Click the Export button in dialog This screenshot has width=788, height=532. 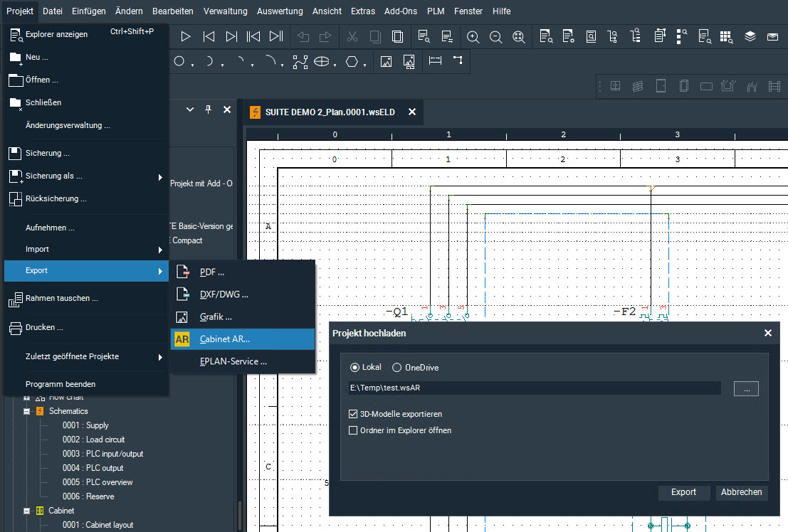(x=683, y=492)
